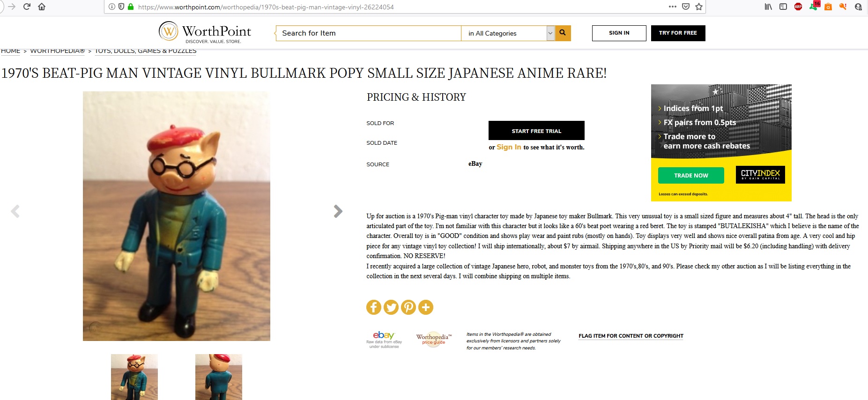Viewport: 868px width, 400px height.
Task: Bookmark this page with star icon
Action: point(699,7)
